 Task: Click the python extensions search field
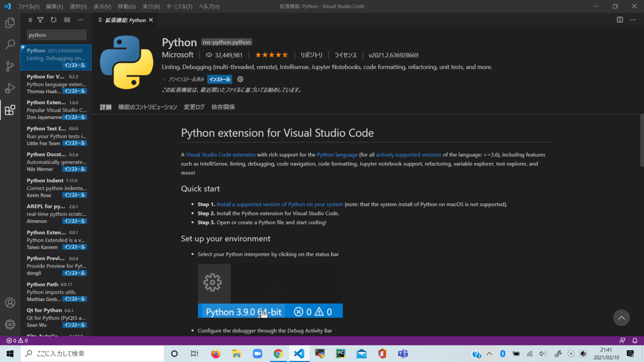tap(56, 35)
